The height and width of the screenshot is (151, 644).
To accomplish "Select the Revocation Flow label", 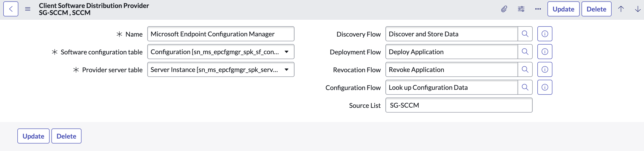I will 357,70.
